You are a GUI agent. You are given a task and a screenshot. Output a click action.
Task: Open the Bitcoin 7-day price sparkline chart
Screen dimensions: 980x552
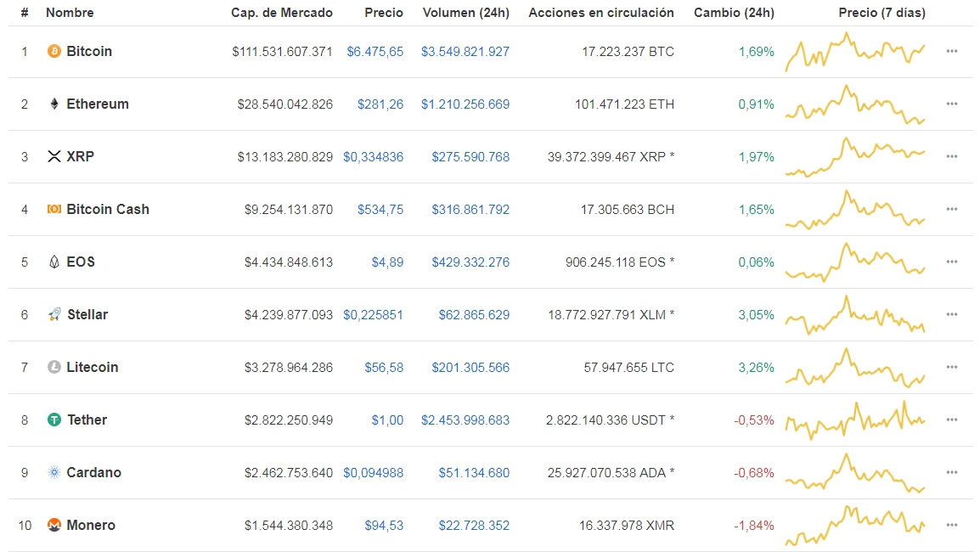pyautogui.click(x=855, y=51)
